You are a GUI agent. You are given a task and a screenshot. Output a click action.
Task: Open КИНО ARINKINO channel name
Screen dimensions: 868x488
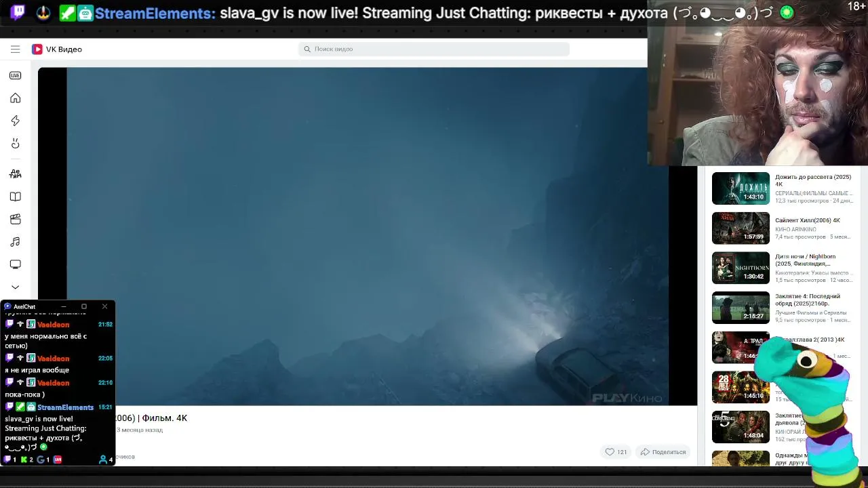tap(795, 230)
